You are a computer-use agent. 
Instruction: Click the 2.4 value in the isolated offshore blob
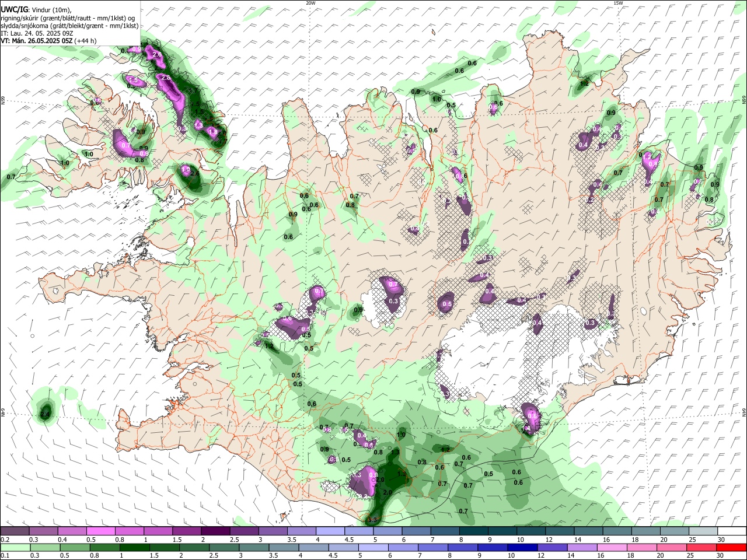(x=46, y=414)
